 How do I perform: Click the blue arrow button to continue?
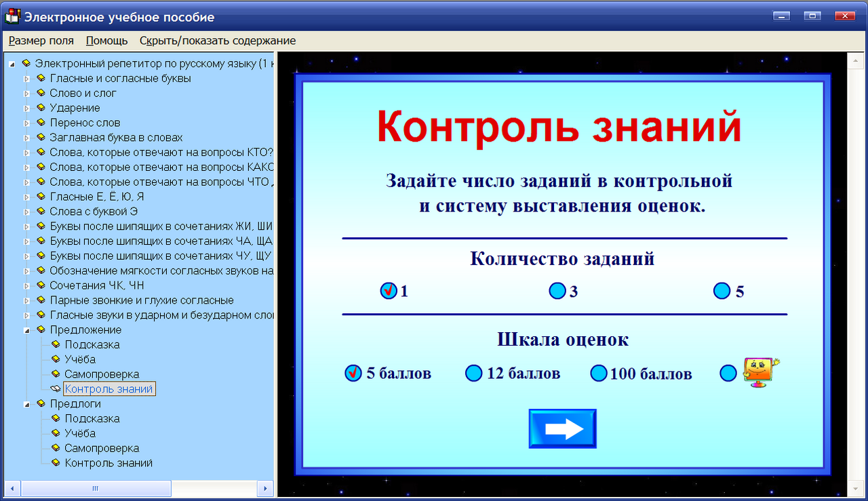(562, 428)
